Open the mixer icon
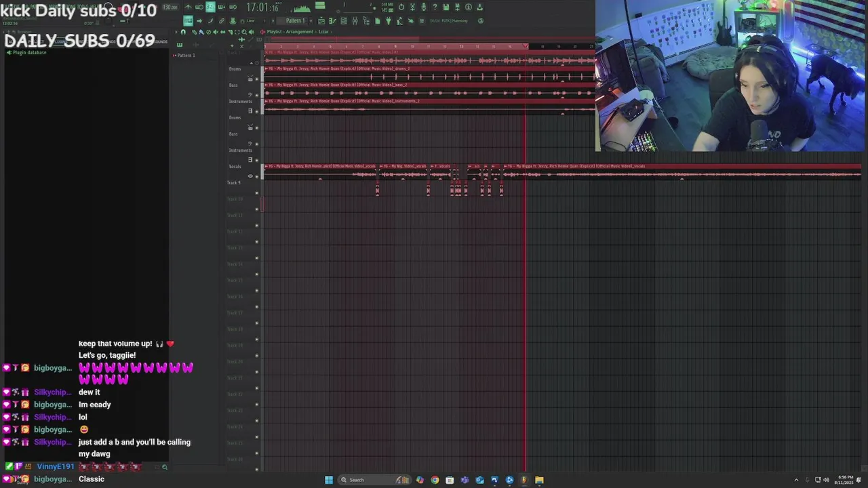868x488 pixels. click(355, 20)
